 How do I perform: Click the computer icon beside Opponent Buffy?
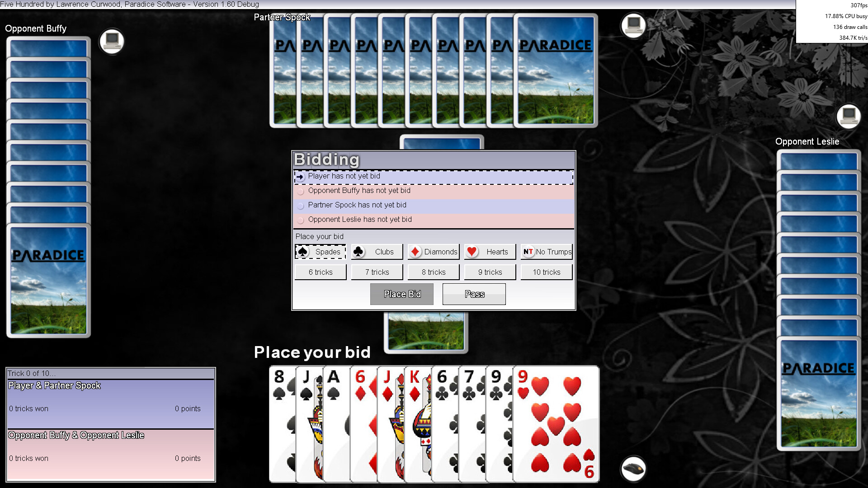(x=111, y=41)
